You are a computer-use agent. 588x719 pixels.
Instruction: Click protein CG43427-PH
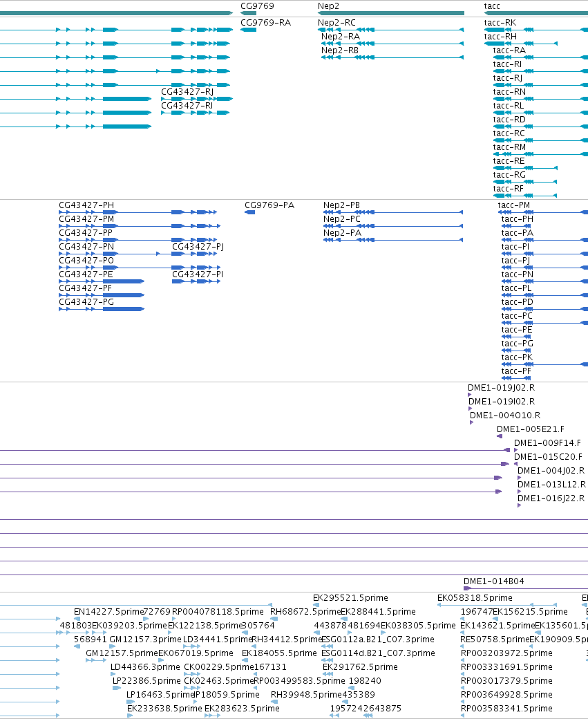(86, 205)
